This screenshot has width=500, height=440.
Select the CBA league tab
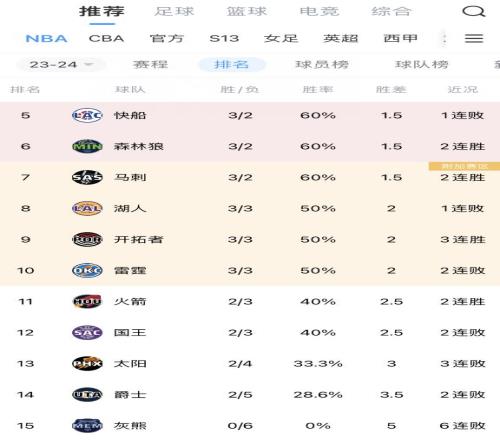[107, 38]
